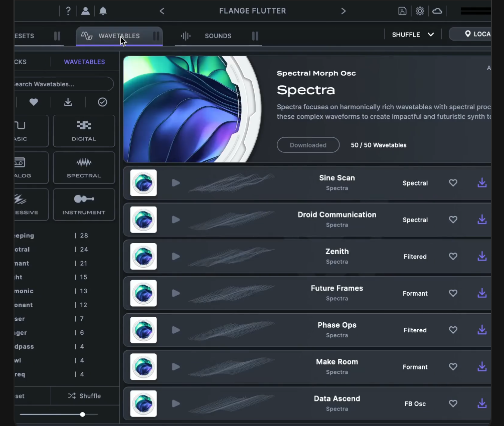Viewport: 504px width, 426px height.
Task: Open the Help question mark icon
Action: [x=68, y=11]
